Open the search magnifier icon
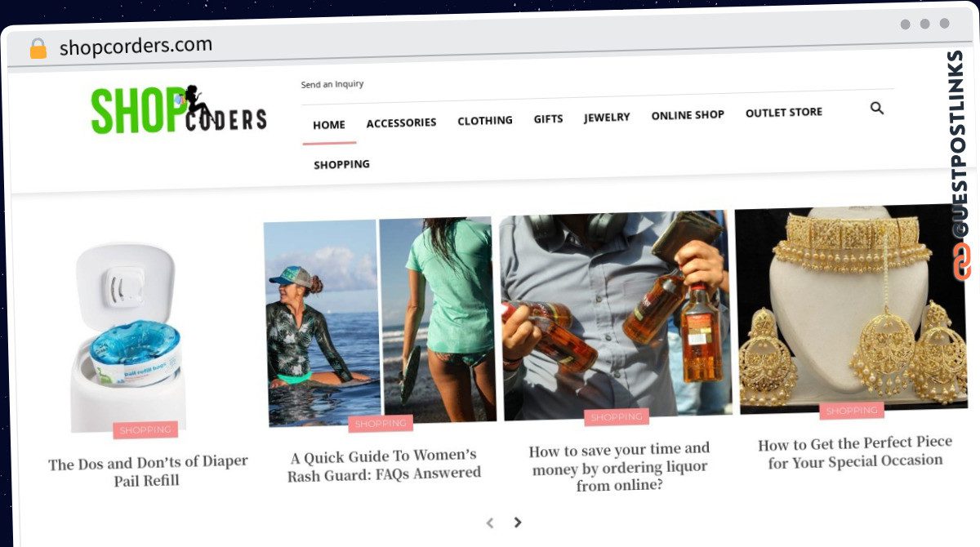Screen dimensions: 980x547 [x=877, y=108]
